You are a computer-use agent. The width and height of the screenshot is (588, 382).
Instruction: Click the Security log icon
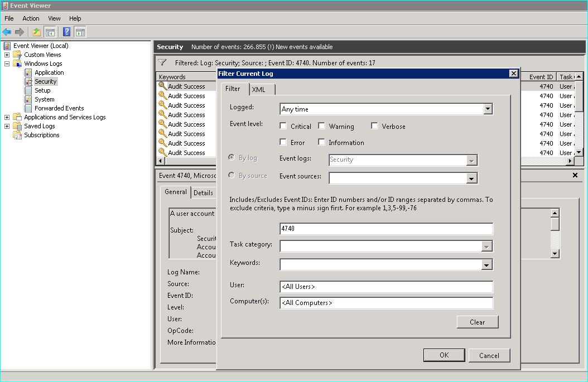[x=28, y=81]
